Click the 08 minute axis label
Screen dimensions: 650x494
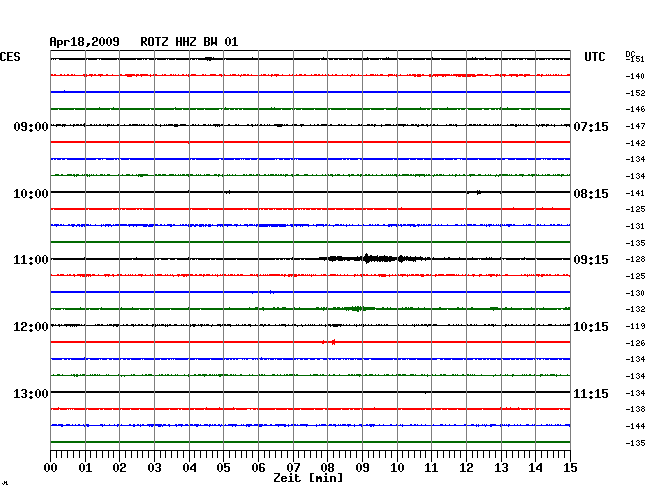[327, 468]
